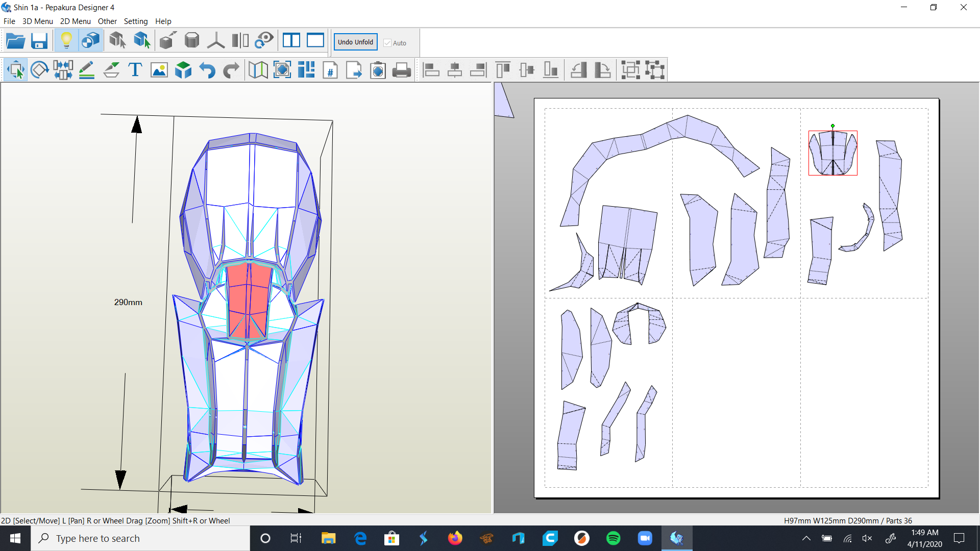Click the Align horizontal center icon
The width and height of the screenshot is (980, 551).
(455, 70)
